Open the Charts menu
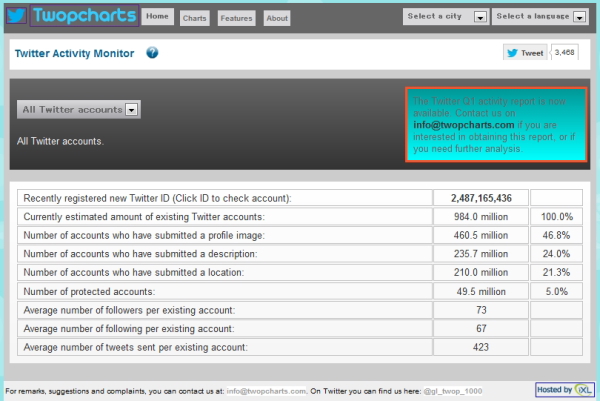This screenshot has width=600, height=401. (x=195, y=18)
